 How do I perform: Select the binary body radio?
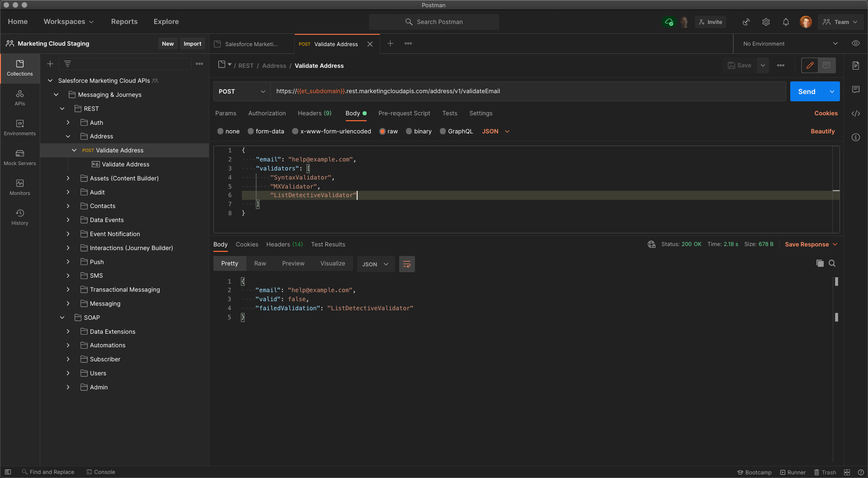[409, 131]
